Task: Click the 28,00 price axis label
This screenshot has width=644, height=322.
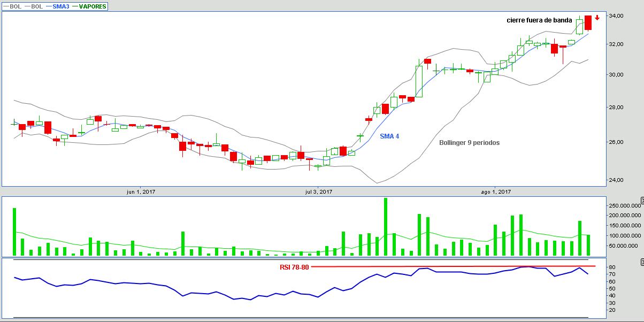Action: (x=616, y=107)
